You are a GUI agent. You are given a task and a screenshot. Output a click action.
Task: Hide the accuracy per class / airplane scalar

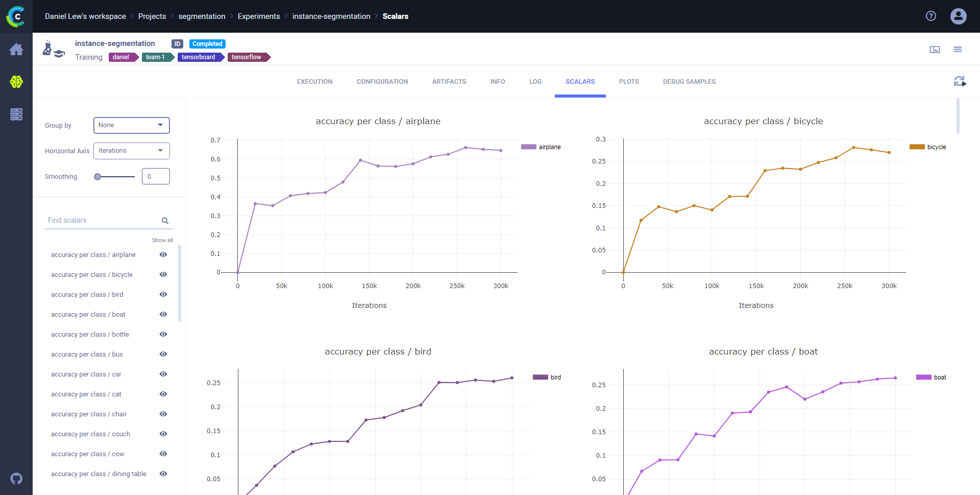pos(163,254)
